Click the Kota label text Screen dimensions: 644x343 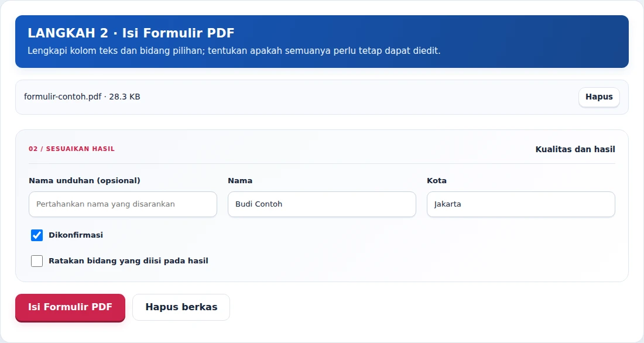[x=437, y=181]
